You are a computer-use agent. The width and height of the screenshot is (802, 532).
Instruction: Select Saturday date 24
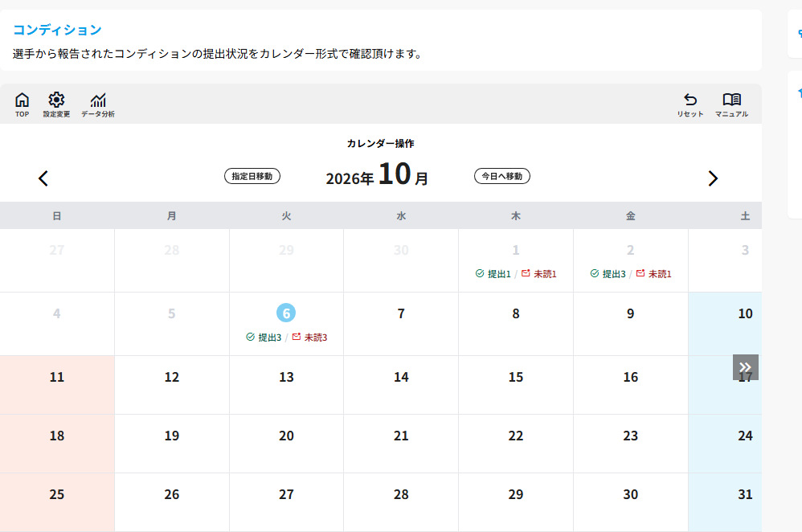(745, 436)
